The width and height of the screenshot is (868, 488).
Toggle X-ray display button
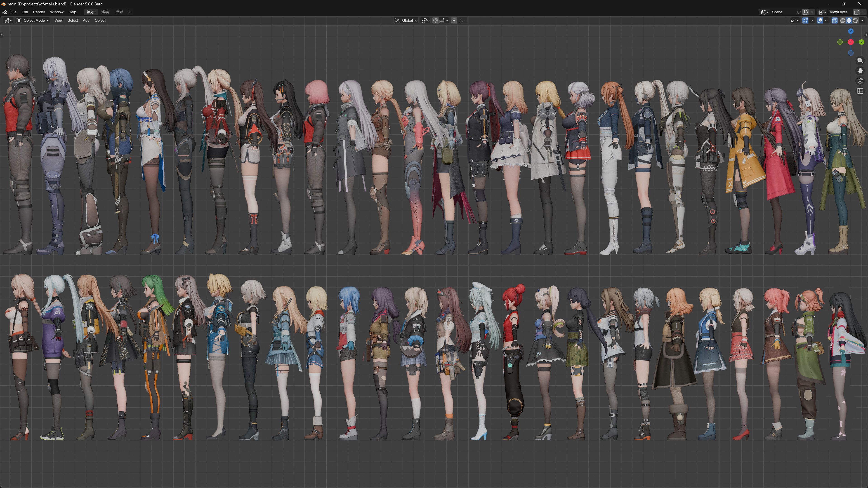pyautogui.click(x=834, y=21)
